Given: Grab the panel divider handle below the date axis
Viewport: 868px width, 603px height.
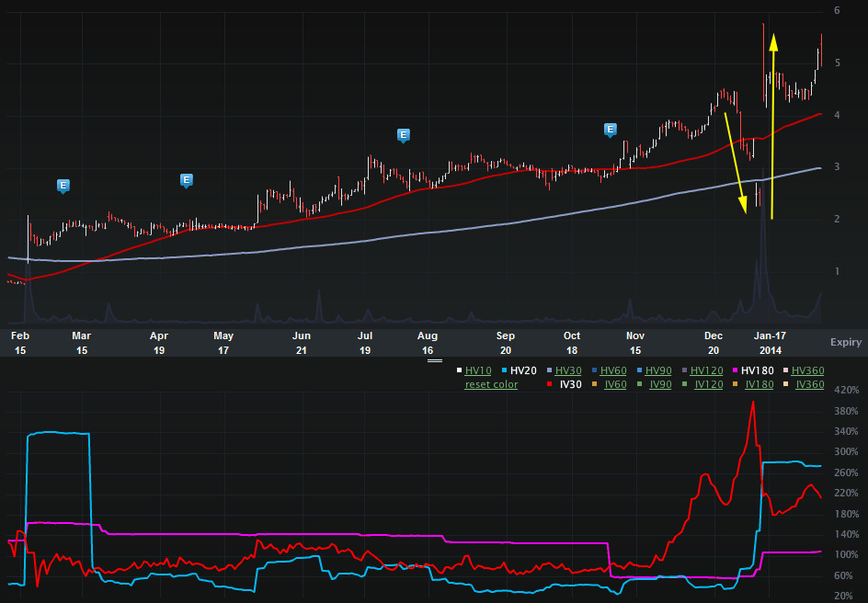Looking at the screenshot, I should tap(435, 361).
